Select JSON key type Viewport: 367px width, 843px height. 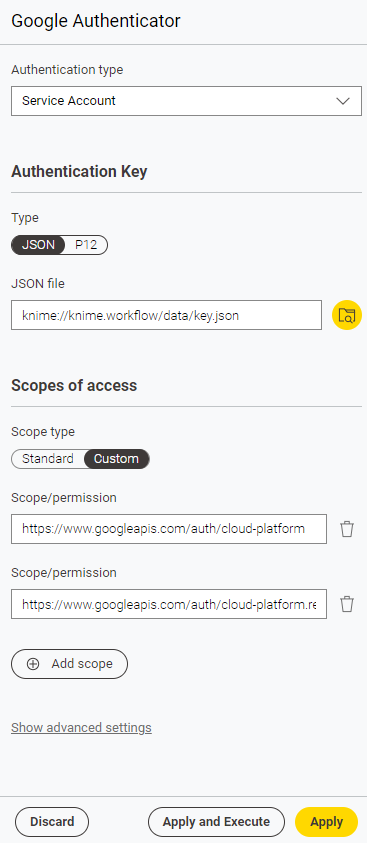pyautogui.click(x=38, y=245)
